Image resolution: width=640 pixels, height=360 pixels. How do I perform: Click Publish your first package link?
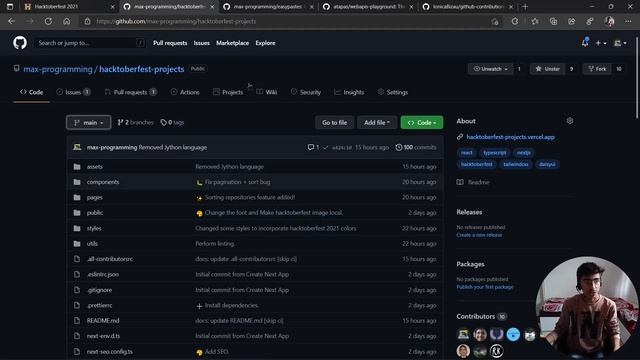485,287
